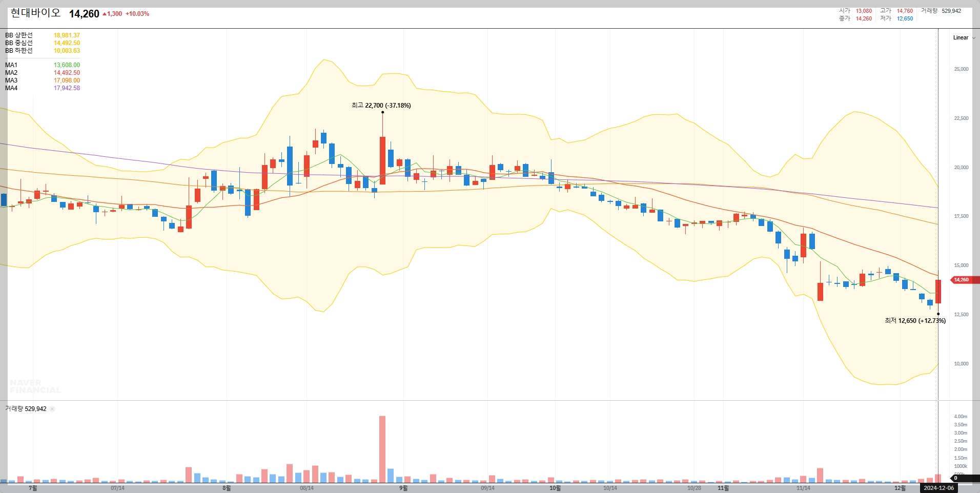980x493 pixels.
Task: Click the 8월 month label on time axis
Action: coord(227,488)
